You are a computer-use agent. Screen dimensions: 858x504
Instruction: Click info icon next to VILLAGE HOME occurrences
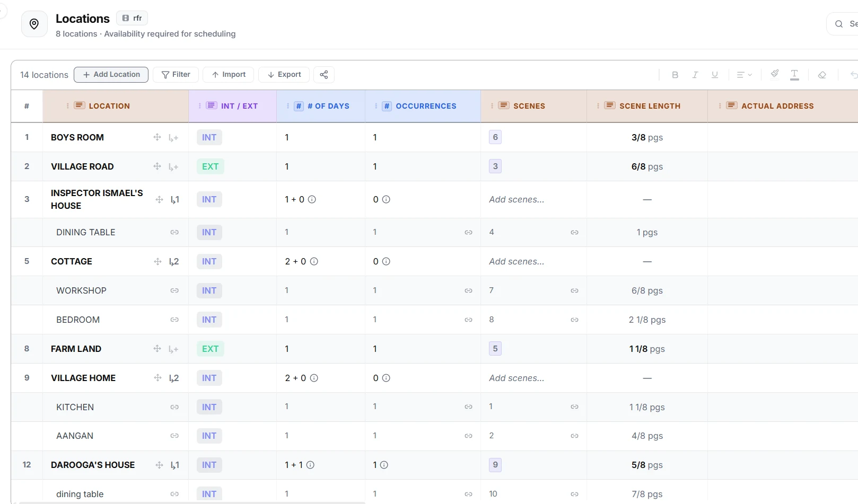click(x=386, y=378)
